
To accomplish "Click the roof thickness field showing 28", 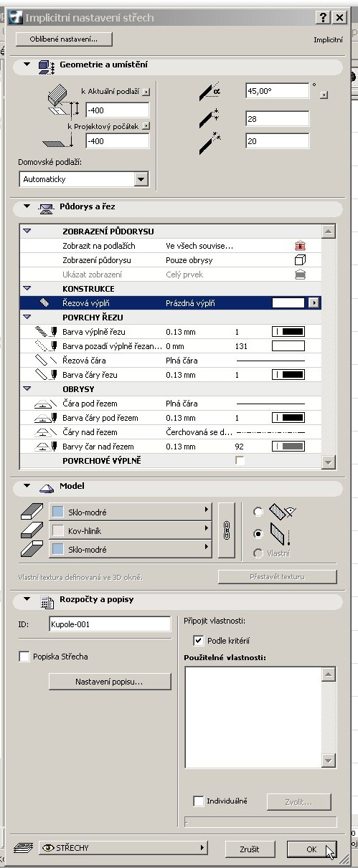I will [276, 118].
